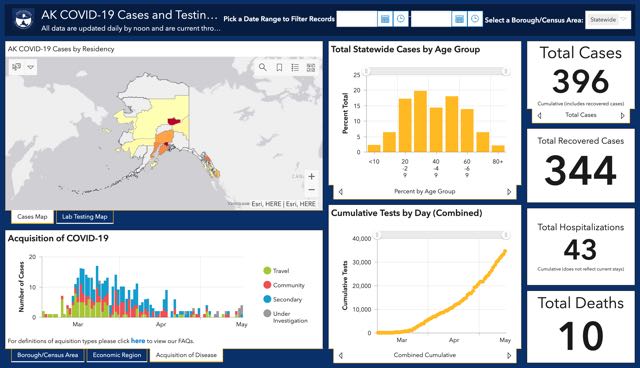640x368 pixels.
Task: Switch to the Lab Testing Map tab
Action: 84,217
